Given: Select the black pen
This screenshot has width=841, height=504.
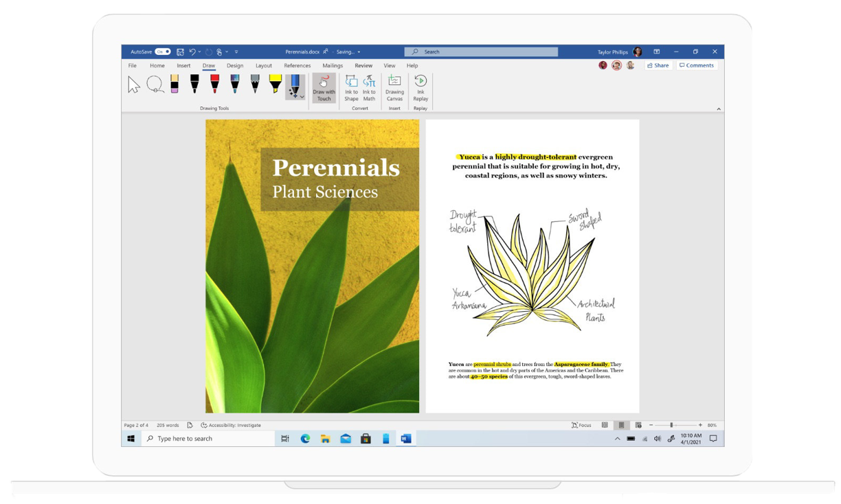Looking at the screenshot, I should click(194, 84).
